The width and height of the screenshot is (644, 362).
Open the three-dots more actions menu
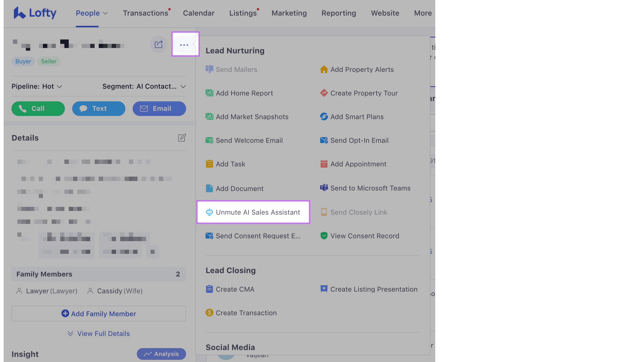click(x=184, y=45)
